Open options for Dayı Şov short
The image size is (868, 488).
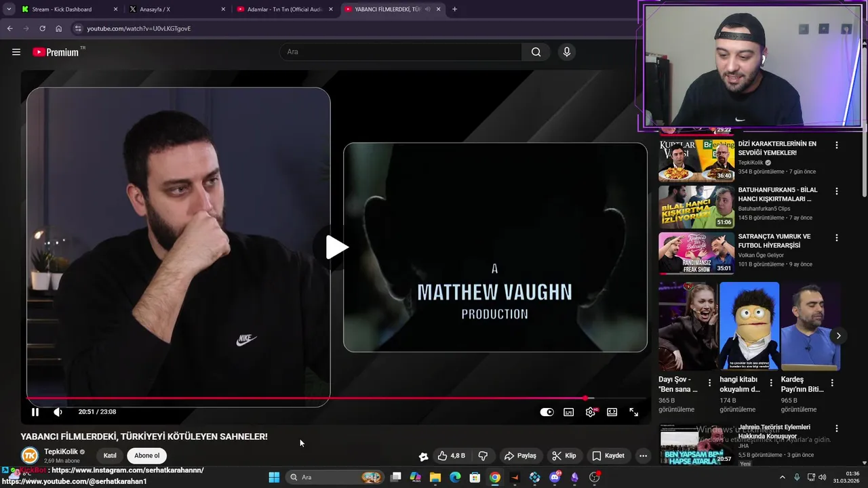pyautogui.click(x=710, y=383)
